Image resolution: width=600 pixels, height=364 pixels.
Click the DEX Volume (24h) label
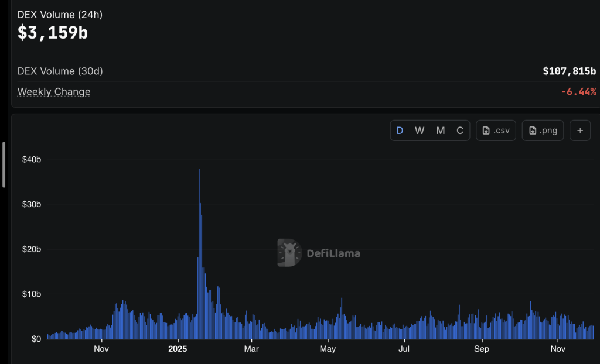tap(60, 15)
